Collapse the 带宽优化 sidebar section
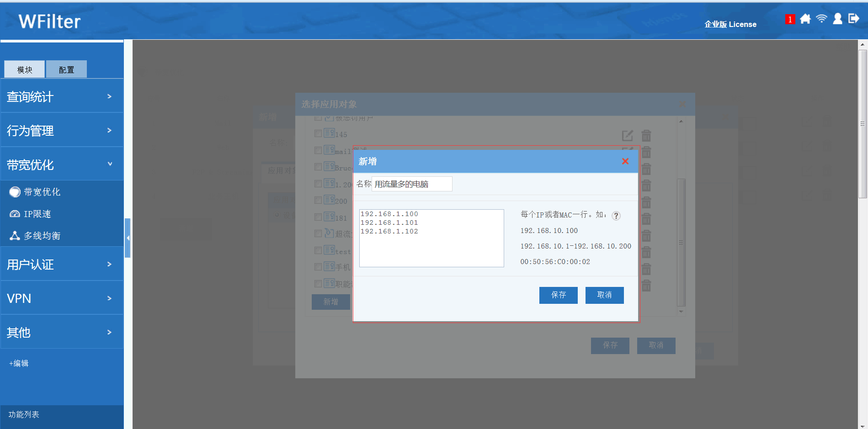 tap(62, 164)
